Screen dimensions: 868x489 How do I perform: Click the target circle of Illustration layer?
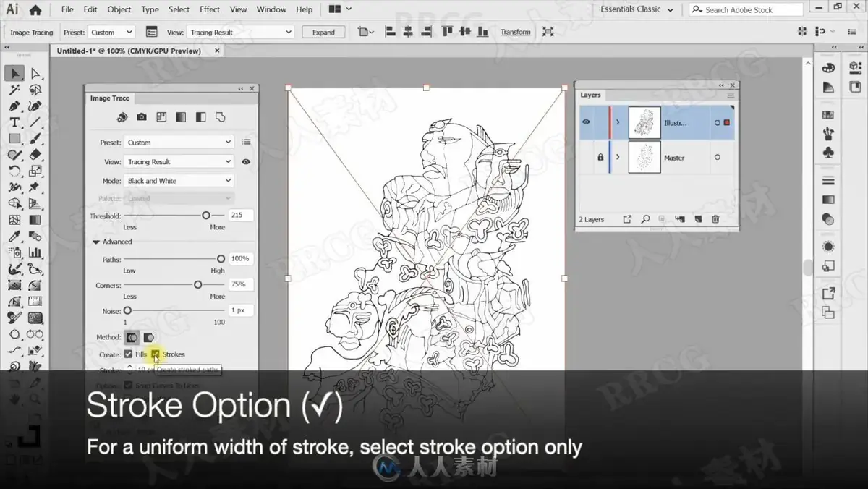coord(717,122)
